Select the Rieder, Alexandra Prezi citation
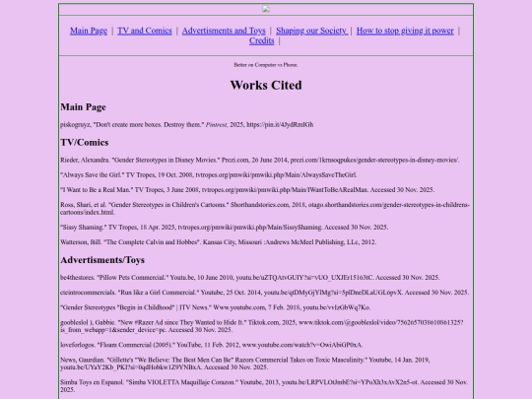The image size is (532, 399). 260,160
